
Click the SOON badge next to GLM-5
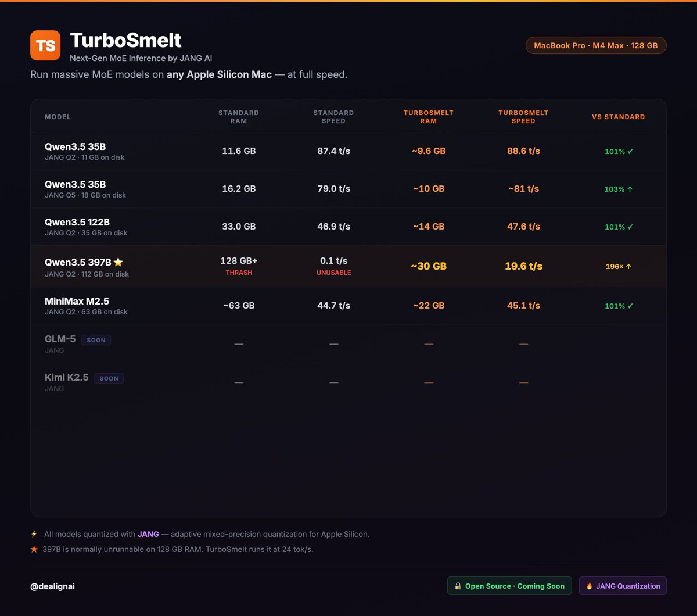(96, 340)
